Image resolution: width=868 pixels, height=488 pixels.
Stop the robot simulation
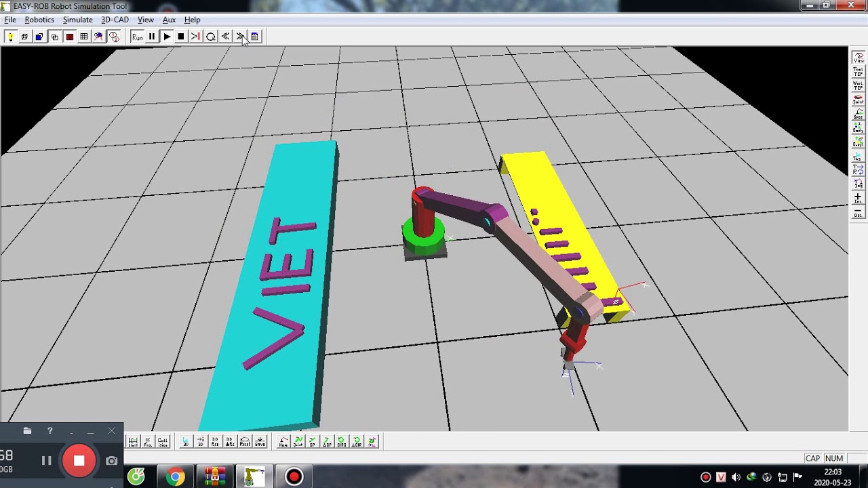[x=181, y=37]
